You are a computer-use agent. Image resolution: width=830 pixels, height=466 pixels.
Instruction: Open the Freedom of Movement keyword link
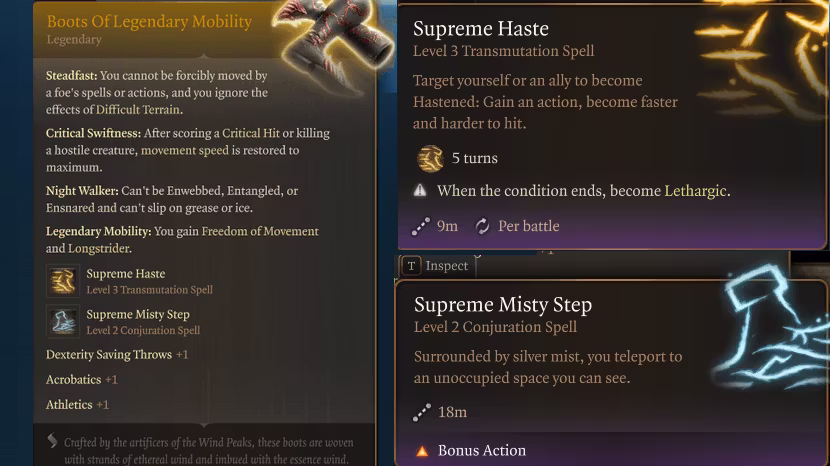tap(260, 231)
